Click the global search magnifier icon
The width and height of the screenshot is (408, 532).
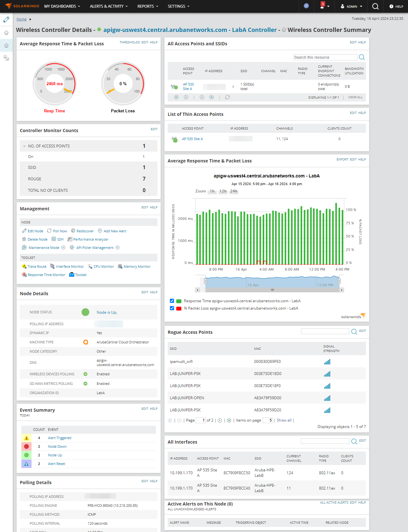[x=375, y=6]
